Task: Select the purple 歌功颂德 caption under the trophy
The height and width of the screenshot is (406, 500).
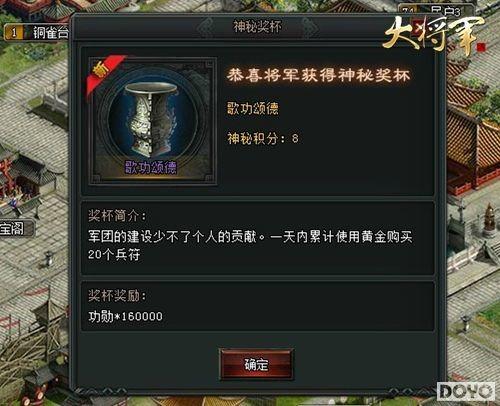Action: click(x=151, y=167)
